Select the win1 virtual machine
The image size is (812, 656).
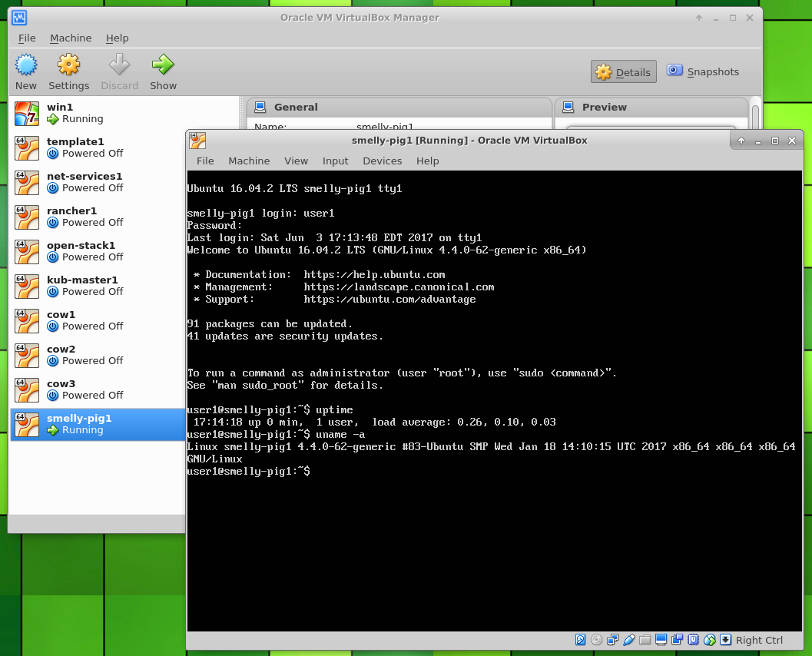tap(98, 113)
